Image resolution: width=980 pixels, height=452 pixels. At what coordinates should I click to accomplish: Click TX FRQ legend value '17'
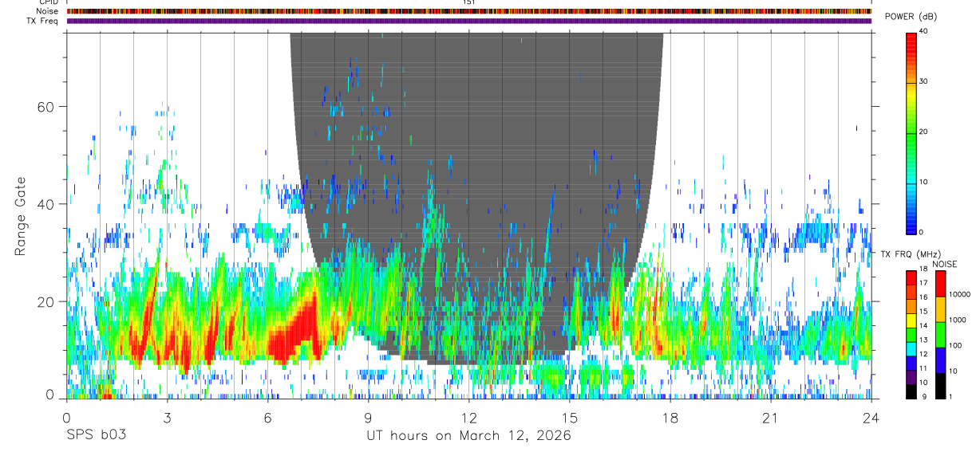point(925,283)
